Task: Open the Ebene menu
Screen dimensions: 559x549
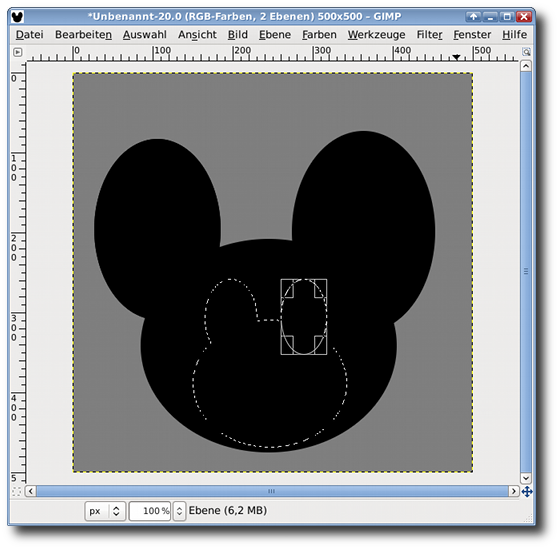Action: [275, 35]
